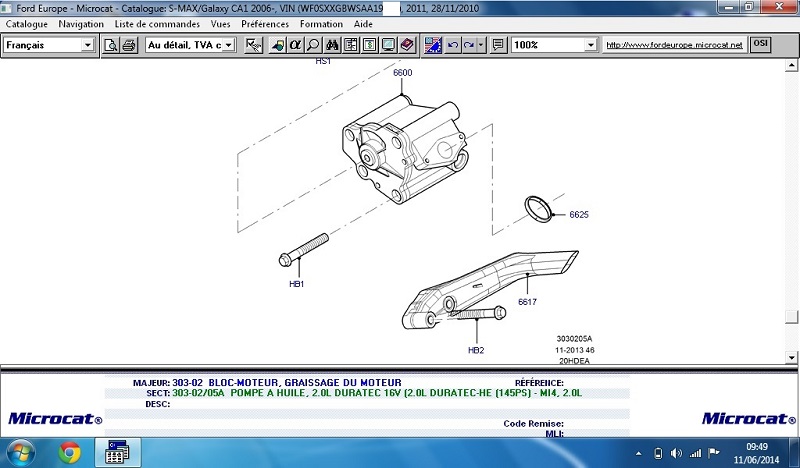The width and height of the screenshot is (800, 468).
Task: Click the shapes vehicle index icon
Action: pos(277,45)
